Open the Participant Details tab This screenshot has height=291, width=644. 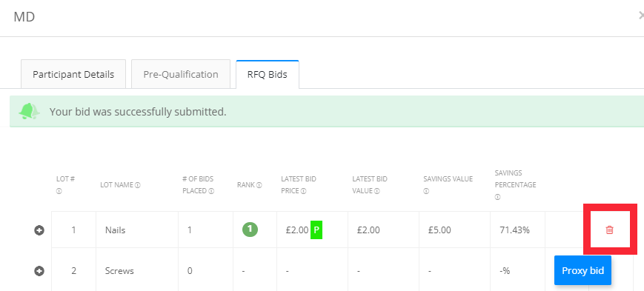click(73, 74)
